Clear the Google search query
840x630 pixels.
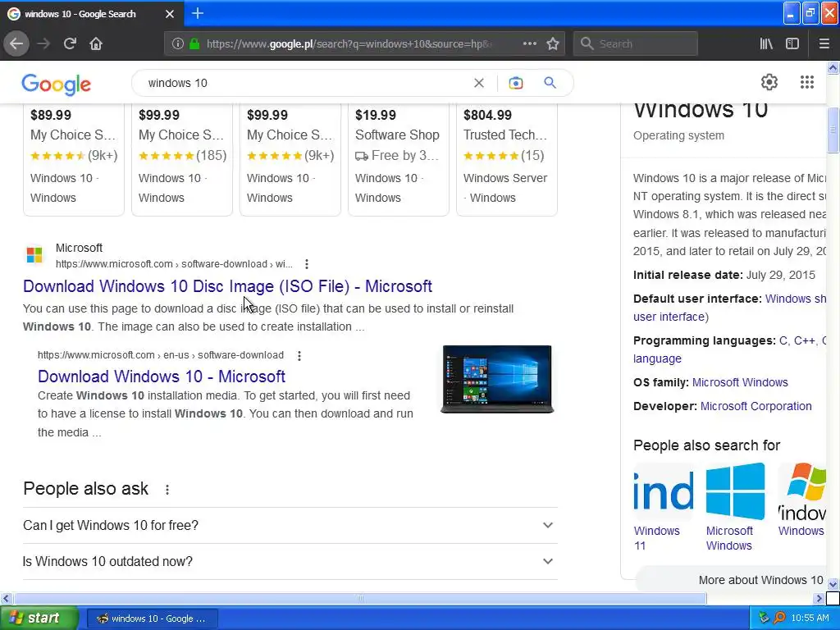click(479, 83)
